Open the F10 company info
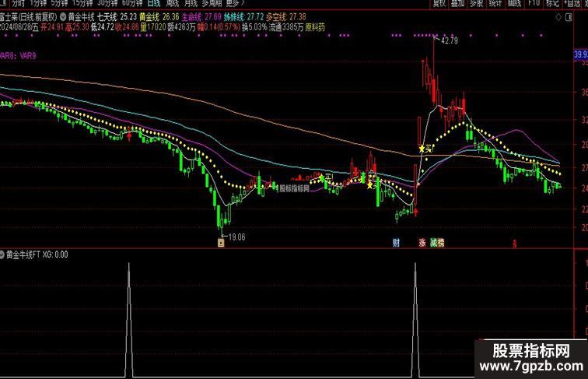The image size is (588, 379). [x=534, y=3]
